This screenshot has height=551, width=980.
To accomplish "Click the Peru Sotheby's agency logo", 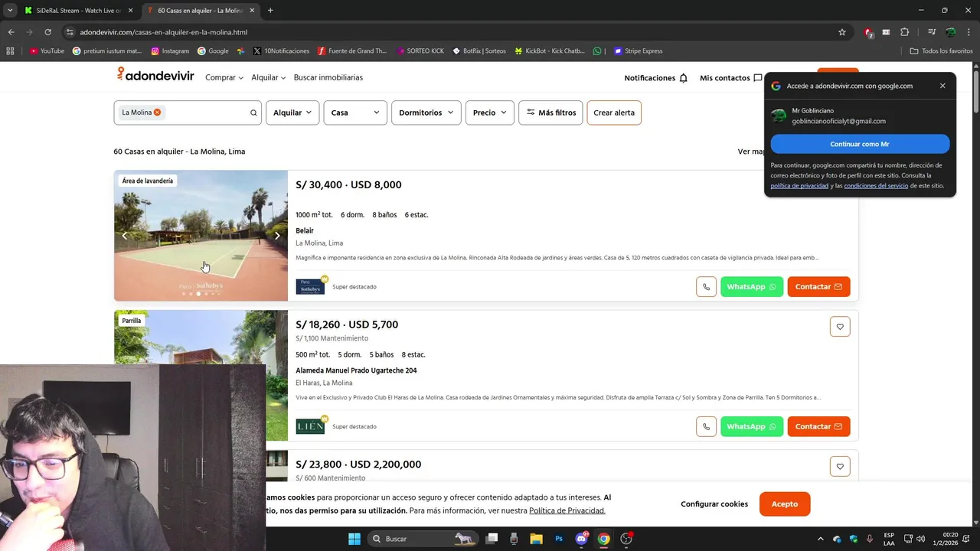I will 310,287.
